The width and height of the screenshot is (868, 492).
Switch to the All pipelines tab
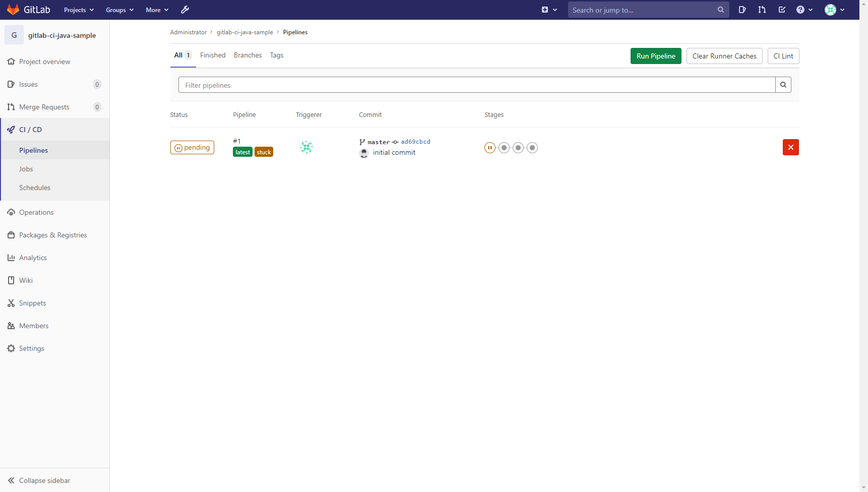coord(183,55)
